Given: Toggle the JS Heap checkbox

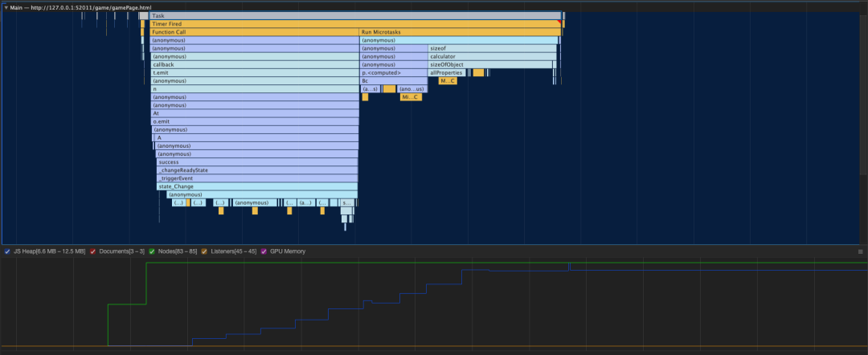Looking at the screenshot, I should click(7, 251).
